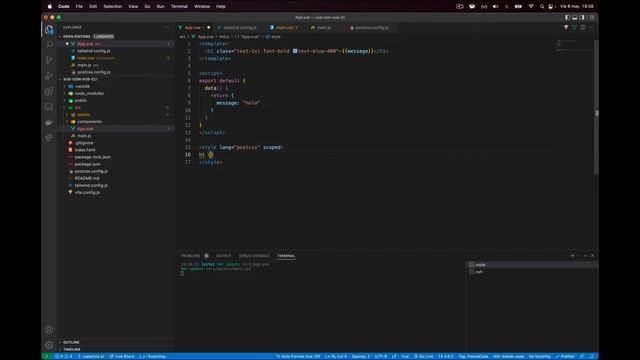Image resolution: width=640 pixels, height=360 pixels.
Task: Open the Extensions view
Action: point(49,91)
